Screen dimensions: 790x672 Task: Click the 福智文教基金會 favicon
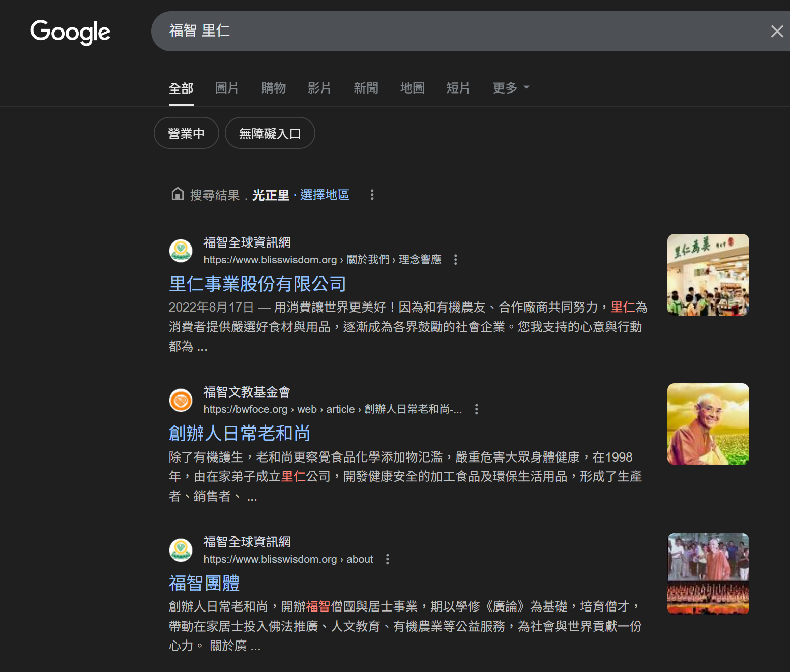(181, 400)
